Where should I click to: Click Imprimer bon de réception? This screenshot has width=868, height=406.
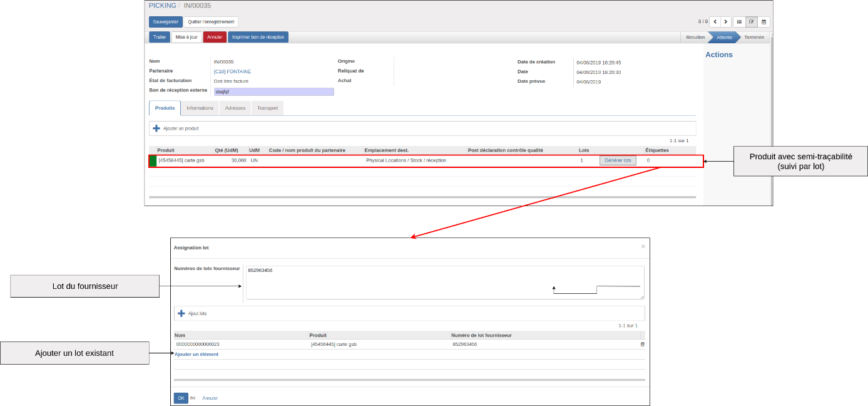(258, 37)
